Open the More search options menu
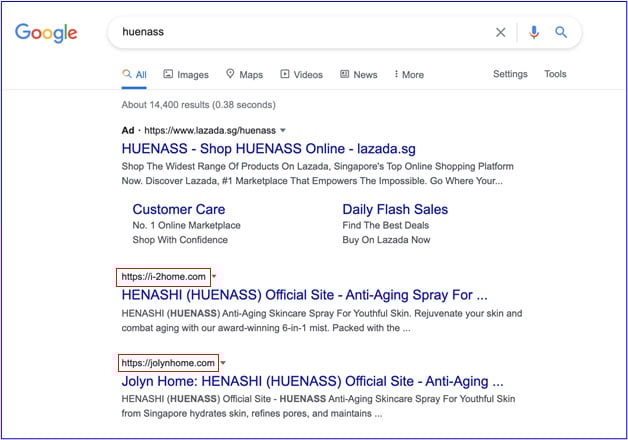 point(409,74)
